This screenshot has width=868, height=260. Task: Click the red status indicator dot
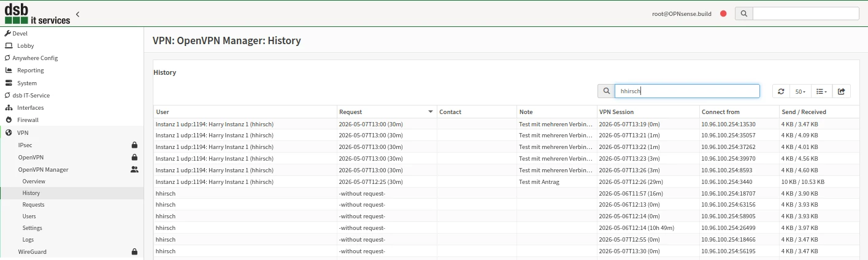tap(723, 13)
